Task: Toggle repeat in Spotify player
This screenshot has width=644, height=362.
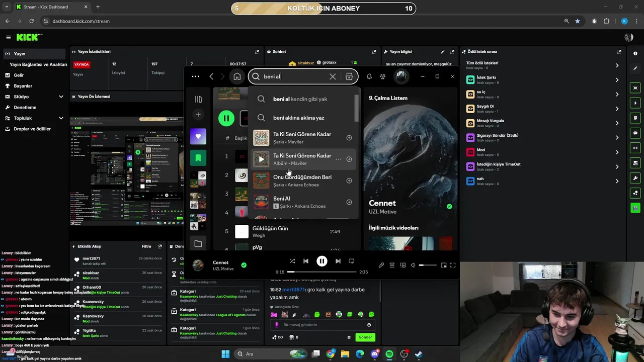Action: (x=352, y=261)
